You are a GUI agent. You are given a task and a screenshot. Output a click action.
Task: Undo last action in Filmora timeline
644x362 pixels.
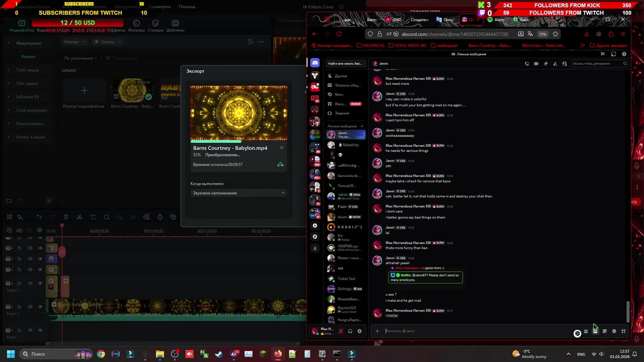[x=39, y=217]
